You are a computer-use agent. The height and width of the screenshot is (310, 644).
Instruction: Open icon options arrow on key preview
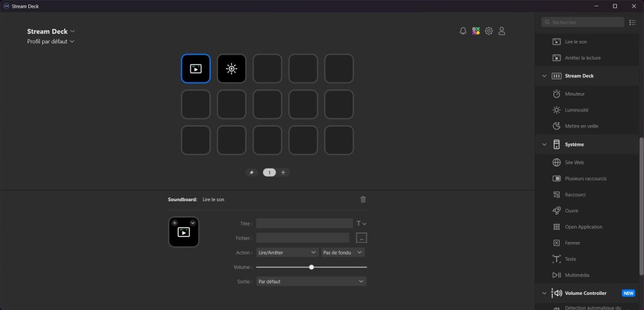click(x=192, y=223)
